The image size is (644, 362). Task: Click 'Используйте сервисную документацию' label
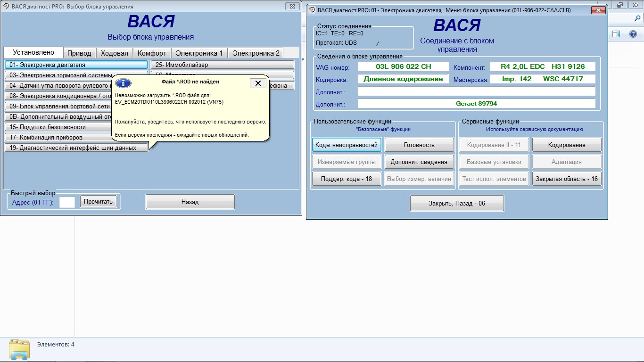point(535,129)
